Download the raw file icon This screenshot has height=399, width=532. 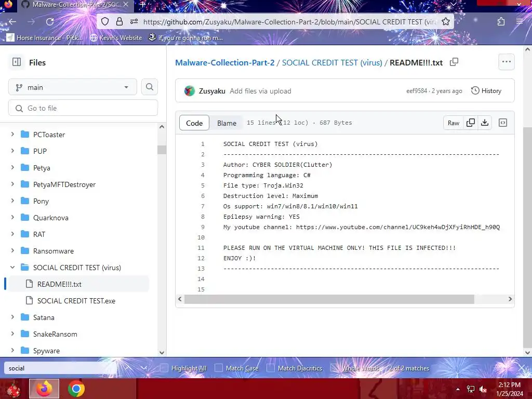[x=485, y=123]
